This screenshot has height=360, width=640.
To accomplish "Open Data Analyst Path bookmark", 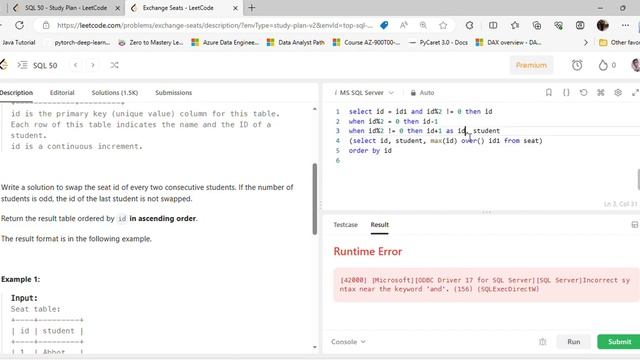I will [x=296, y=42].
